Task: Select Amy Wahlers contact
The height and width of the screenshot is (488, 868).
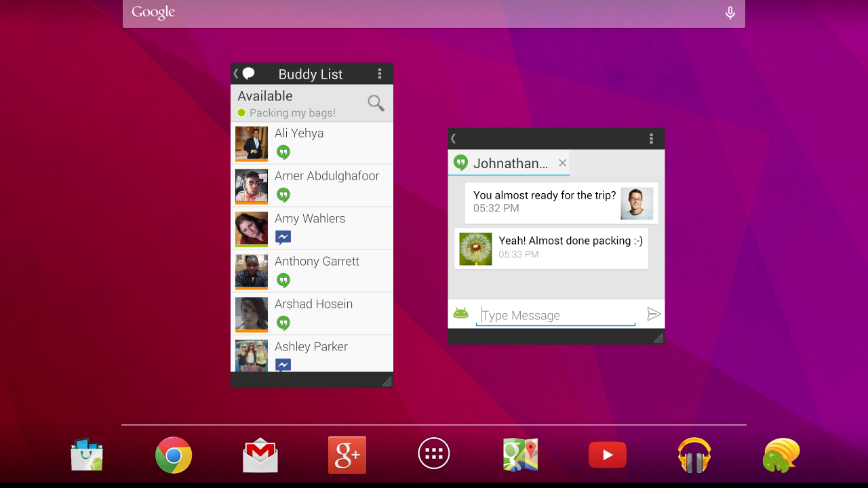Action: (x=312, y=228)
